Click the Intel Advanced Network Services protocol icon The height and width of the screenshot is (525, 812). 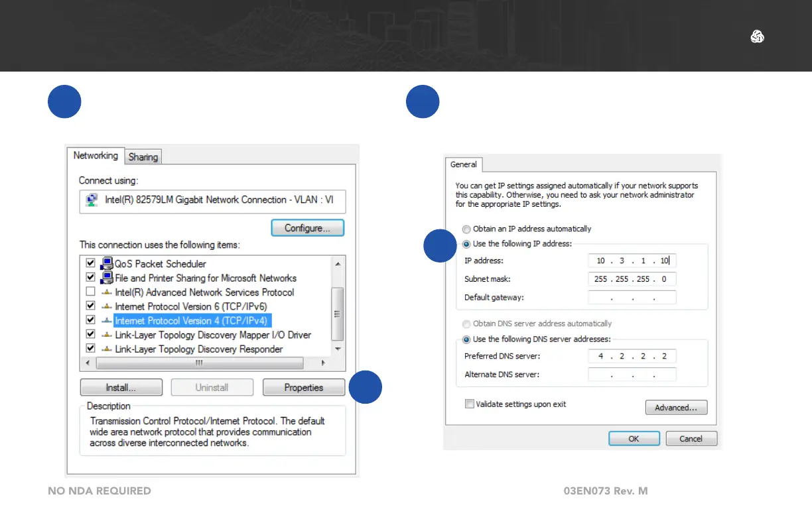point(106,292)
